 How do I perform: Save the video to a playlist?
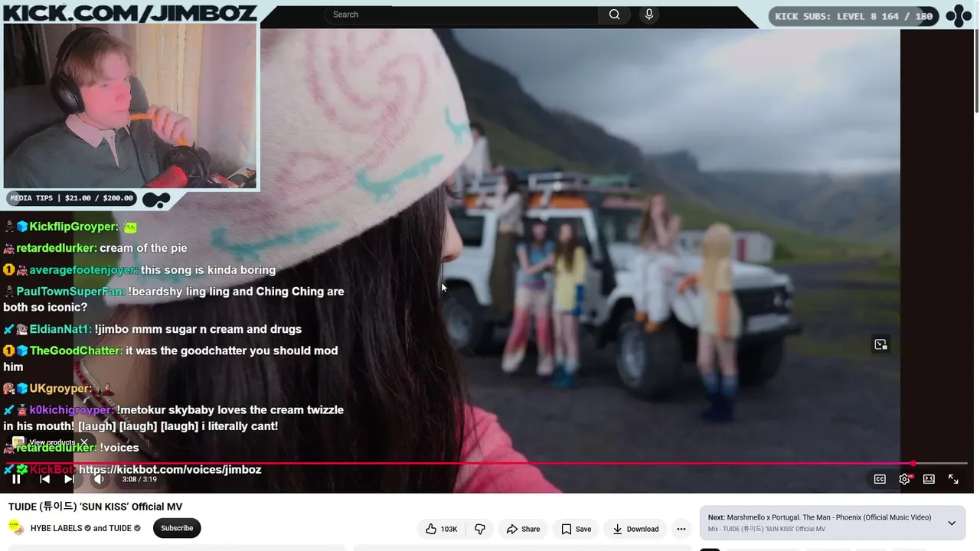(576, 529)
